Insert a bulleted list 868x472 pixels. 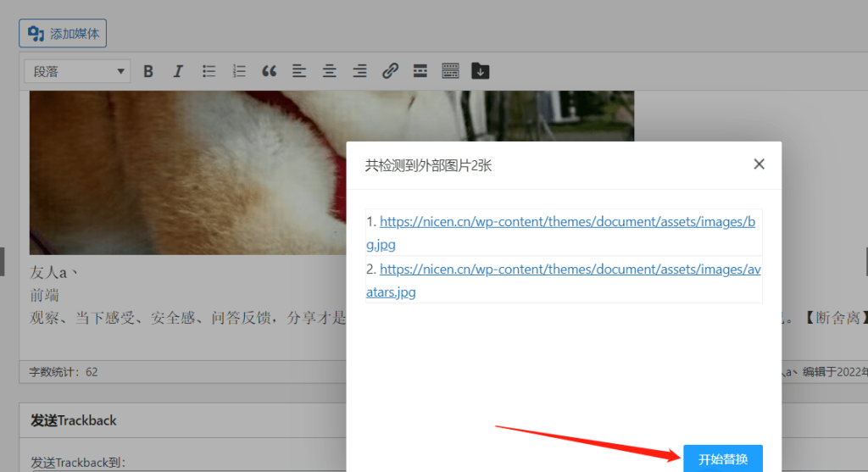tap(209, 71)
